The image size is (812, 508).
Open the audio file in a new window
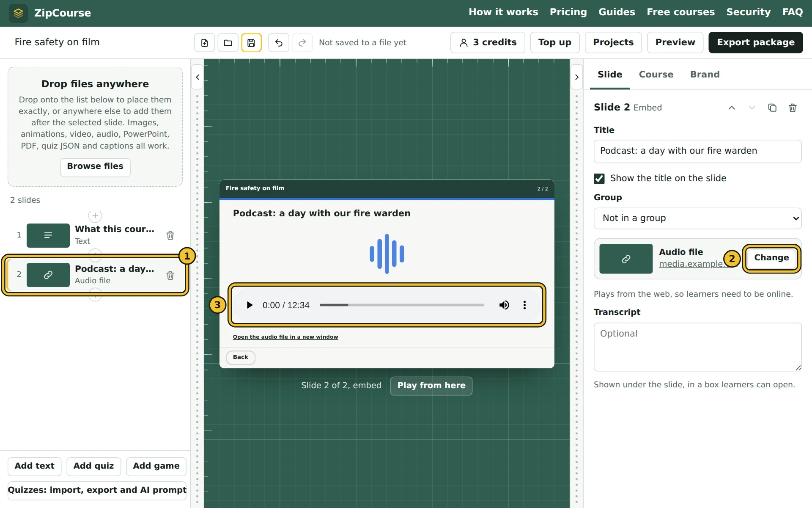[285, 337]
